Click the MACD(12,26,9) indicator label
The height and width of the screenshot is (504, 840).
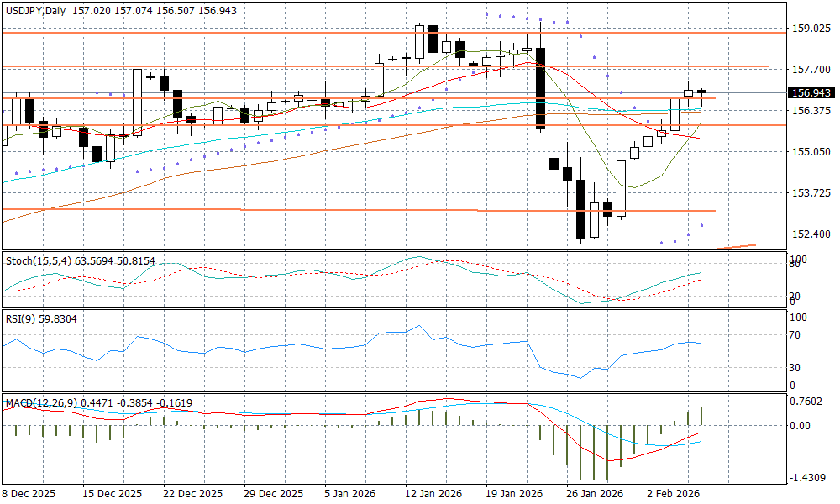[x=40, y=403]
